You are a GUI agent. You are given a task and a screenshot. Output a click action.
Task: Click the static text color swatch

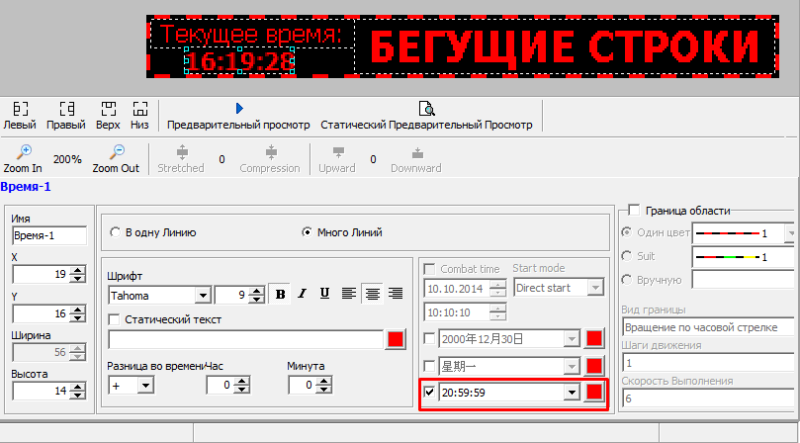tap(395, 340)
